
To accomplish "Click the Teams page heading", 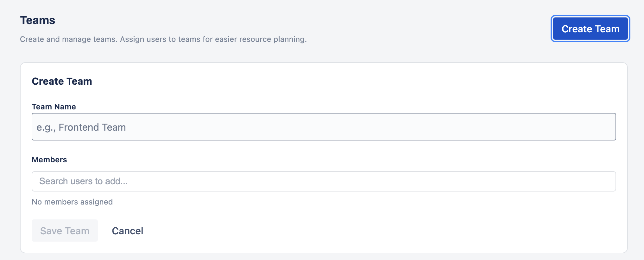I will point(37,20).
